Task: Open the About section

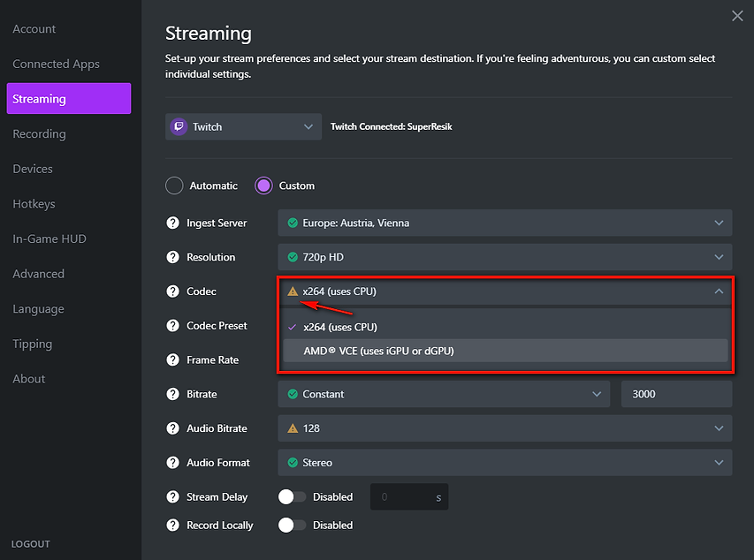Action: pyautogui.click(x=29, y=379)
